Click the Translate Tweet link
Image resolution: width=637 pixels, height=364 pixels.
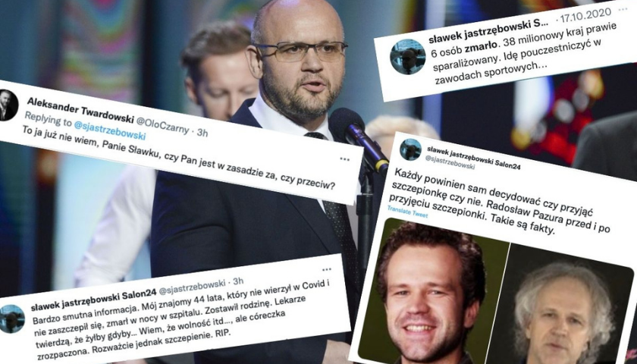407,212
